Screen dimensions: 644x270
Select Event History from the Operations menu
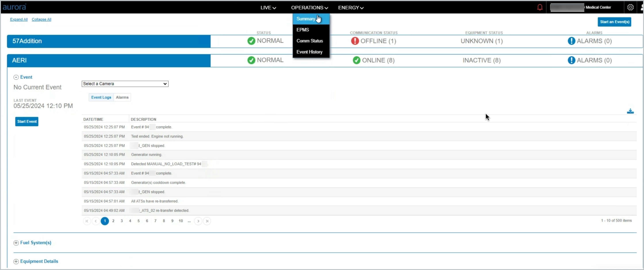309,52
